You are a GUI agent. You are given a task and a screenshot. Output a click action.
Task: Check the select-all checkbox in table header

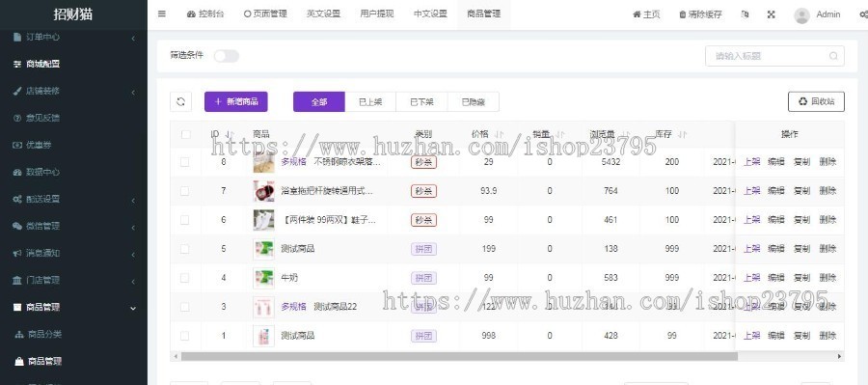[185, 135]
